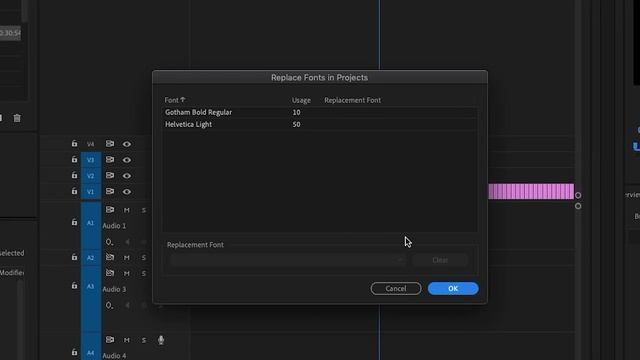Solo audio track A4

click(x=144, y=340)
